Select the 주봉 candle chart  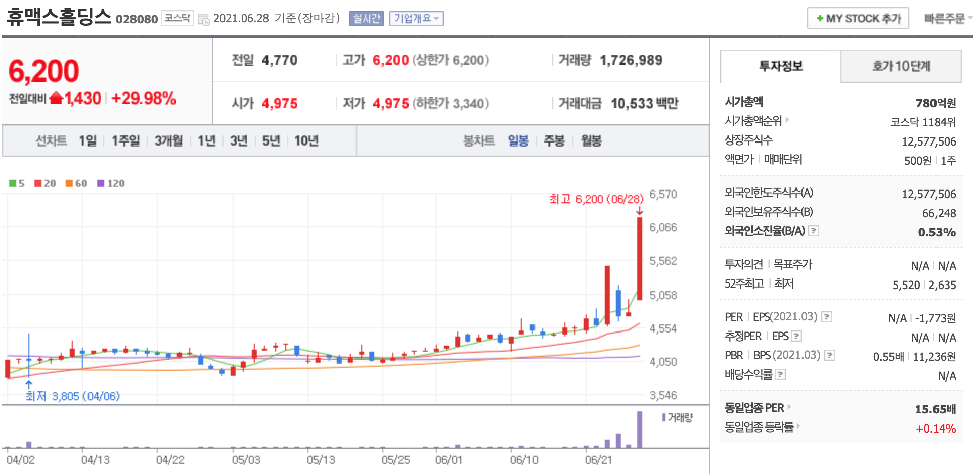coord(554,140)
